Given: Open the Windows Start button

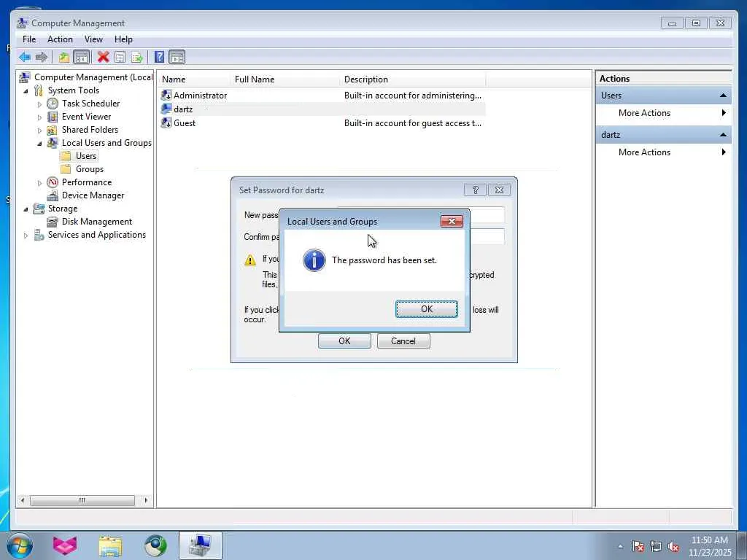Looking at the screenshot, I should click(x=20, y=545).
